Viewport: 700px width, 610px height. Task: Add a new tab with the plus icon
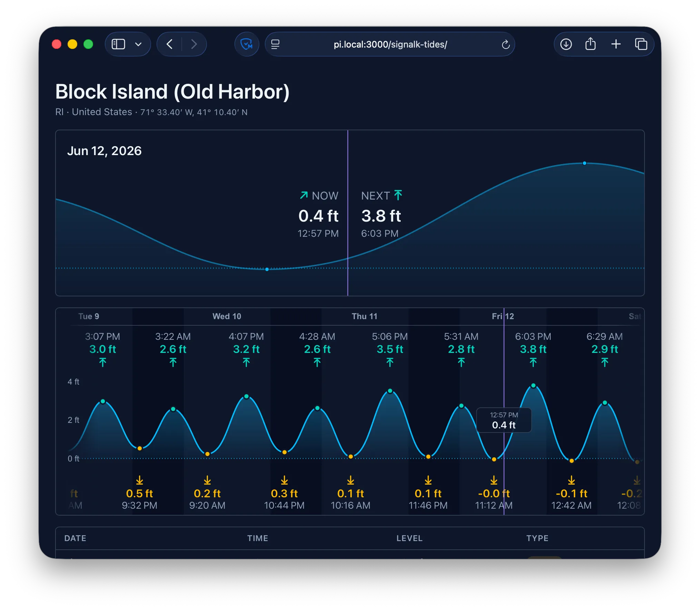[x=616, y=44]
